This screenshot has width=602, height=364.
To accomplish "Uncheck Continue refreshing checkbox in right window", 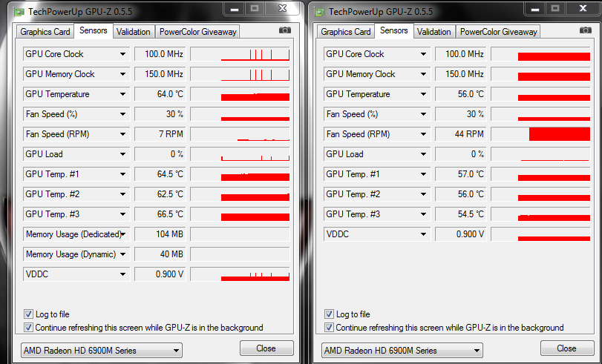I will tap(329, 328).
